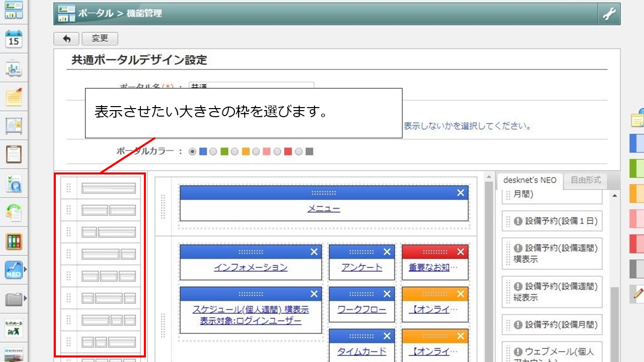Open the clipboard icon in the left sidebar

tap(14, 154)
